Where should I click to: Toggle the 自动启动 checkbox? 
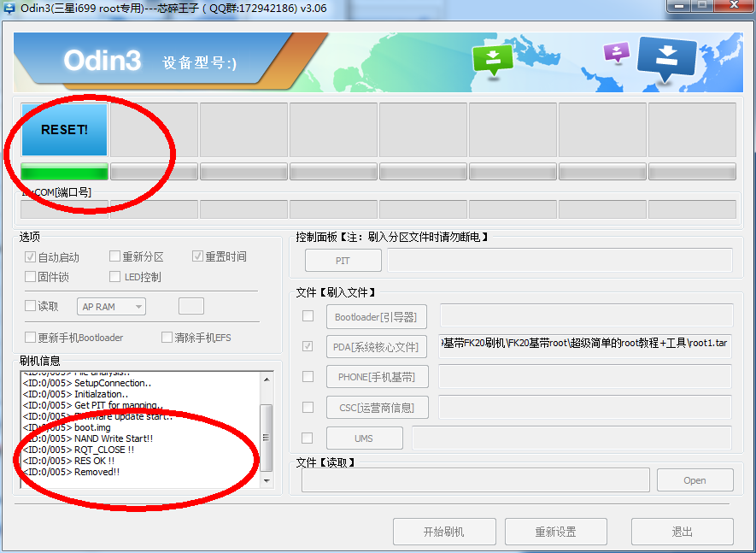coord(31,256)
